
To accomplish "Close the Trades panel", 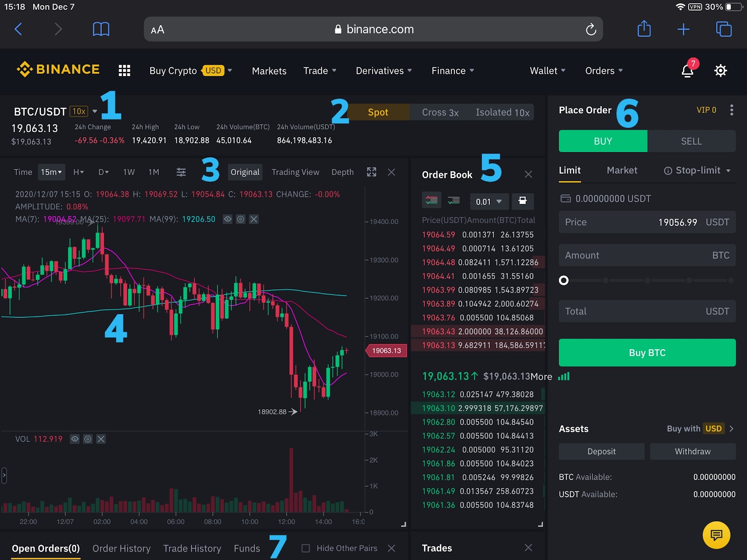I will [x=528, y=547].
